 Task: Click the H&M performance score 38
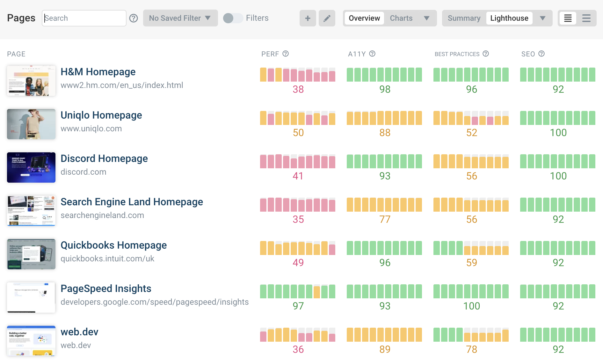pos(298,90)
